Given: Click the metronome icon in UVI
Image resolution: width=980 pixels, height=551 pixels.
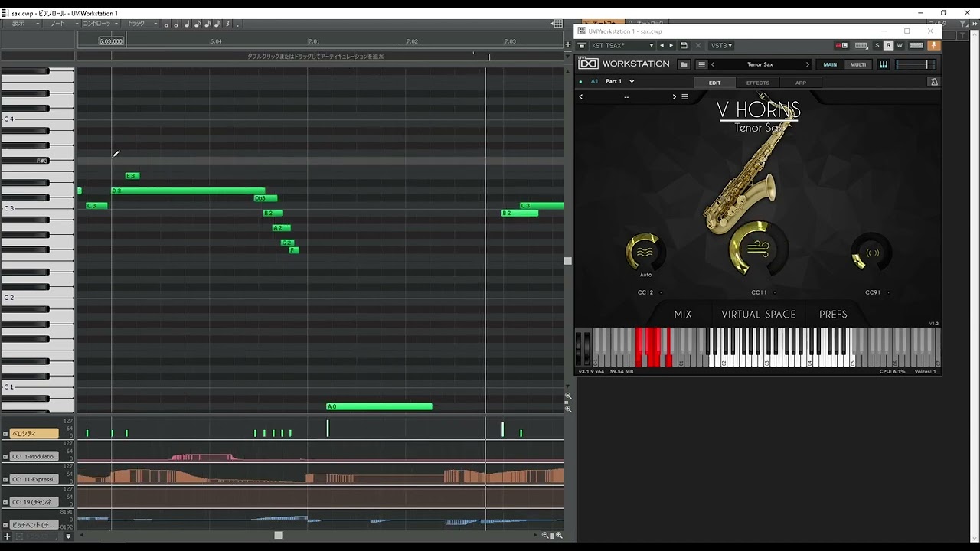Looking at the screenshot, I should [933, 82].
